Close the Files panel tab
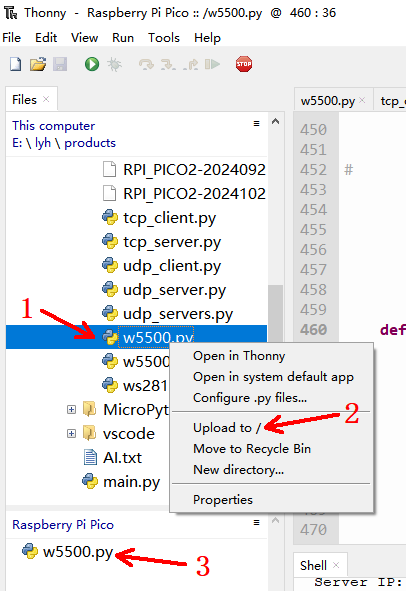 pyautogui.click(x=46, y=99)
